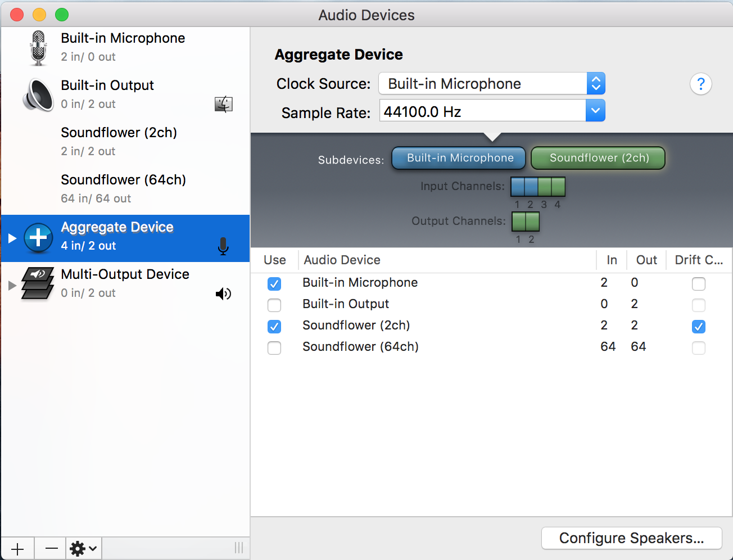Image resolution: width=733 pixels, height=560 pixels.
Task: Disable drift correction for Soundflower (2ch)
Action: point(699,326)
